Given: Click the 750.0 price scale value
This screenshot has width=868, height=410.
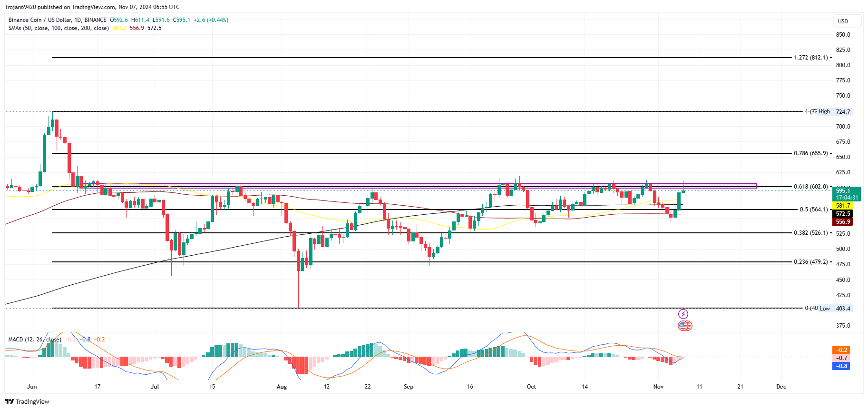Looking at the screenshot, I should point(843,96).
